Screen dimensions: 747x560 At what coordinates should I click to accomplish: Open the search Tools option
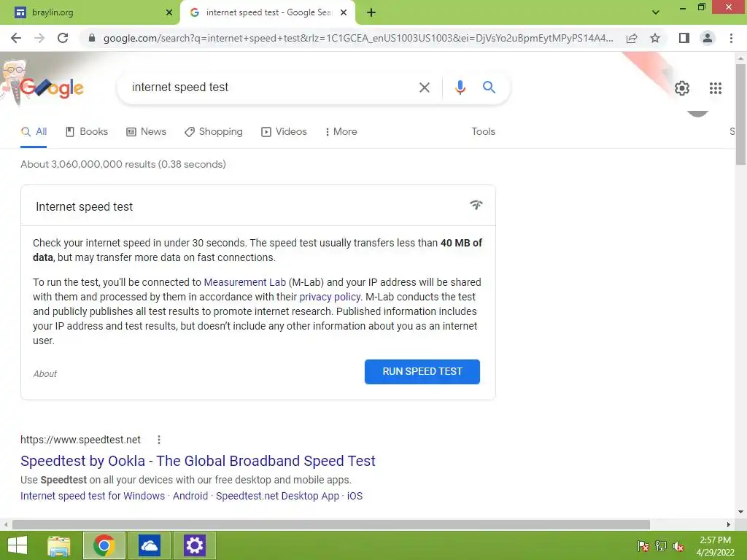click(483, 131)
